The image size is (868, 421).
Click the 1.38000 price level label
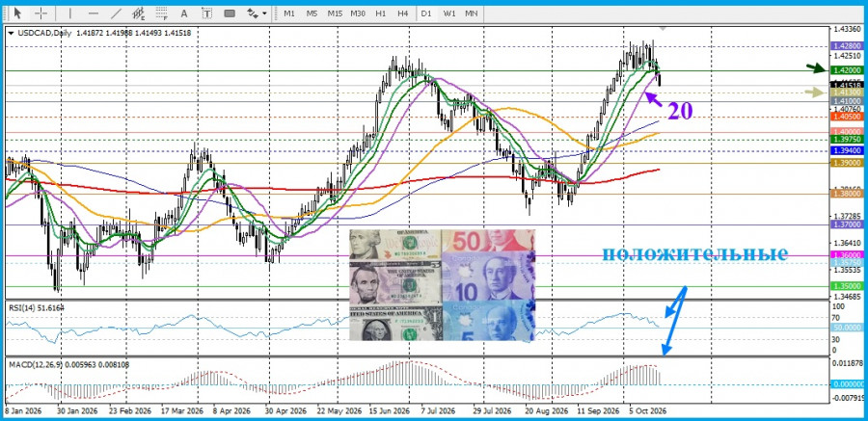[847, 194]
